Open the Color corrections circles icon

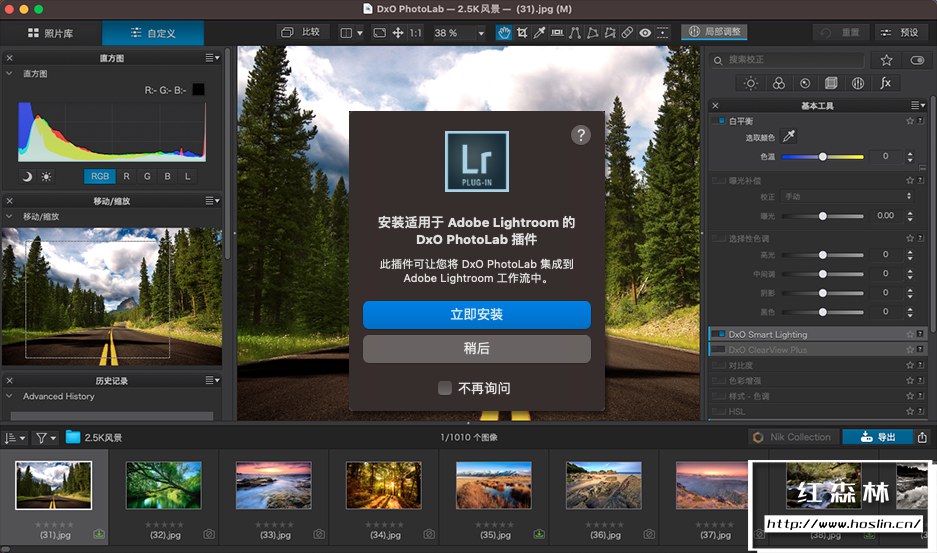pos(778,83)
